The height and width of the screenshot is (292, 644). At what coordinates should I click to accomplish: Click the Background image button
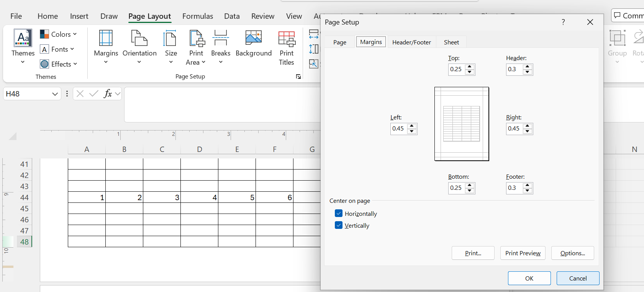click(x=254, y=44)
